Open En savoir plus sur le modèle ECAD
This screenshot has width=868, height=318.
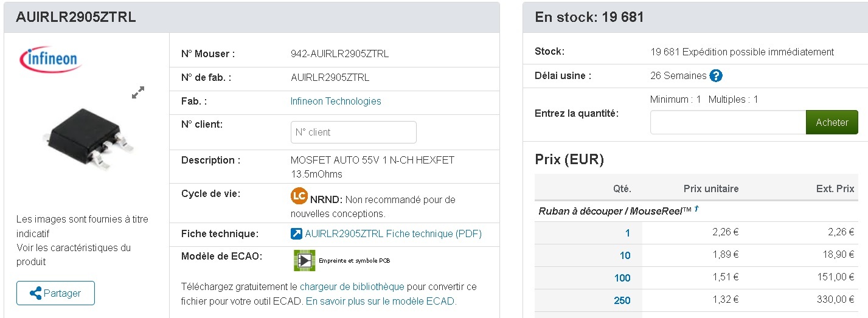[381, 301]
